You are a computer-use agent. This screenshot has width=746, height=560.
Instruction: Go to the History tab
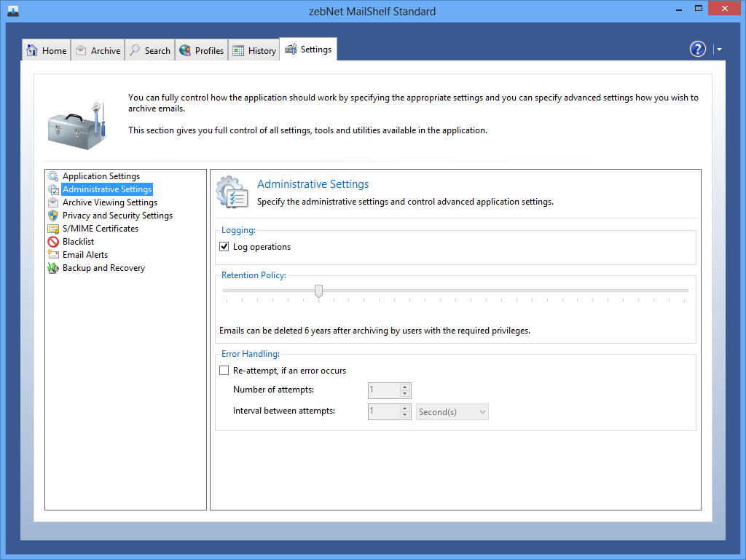coord(254,50)
